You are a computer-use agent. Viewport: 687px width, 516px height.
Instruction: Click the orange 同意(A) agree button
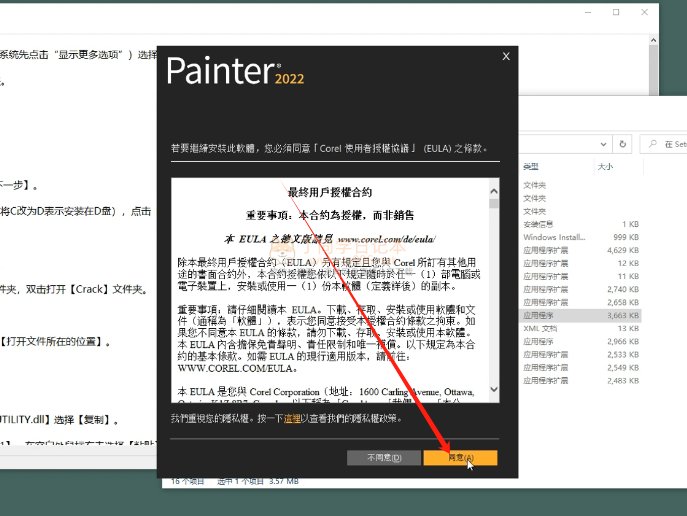point(460,458)
